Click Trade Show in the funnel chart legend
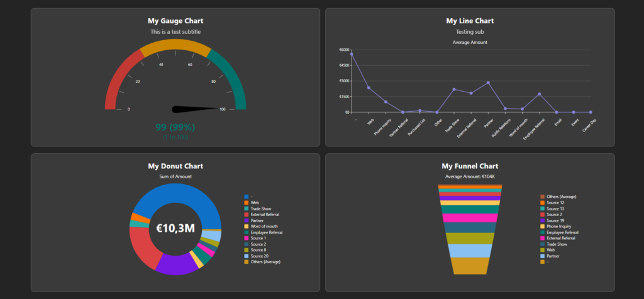Image resolution: width=644 pixels, height=299 pixels. pyautogui.click(x=557, y=244)
